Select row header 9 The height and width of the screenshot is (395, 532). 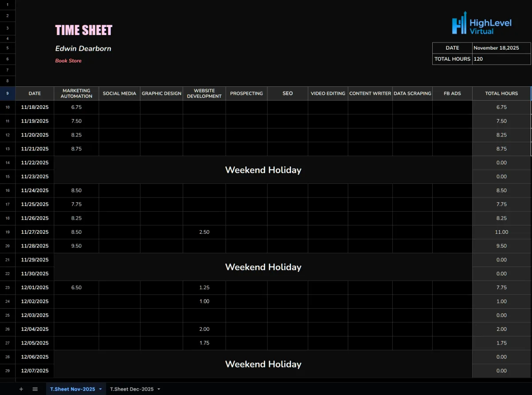8,93
